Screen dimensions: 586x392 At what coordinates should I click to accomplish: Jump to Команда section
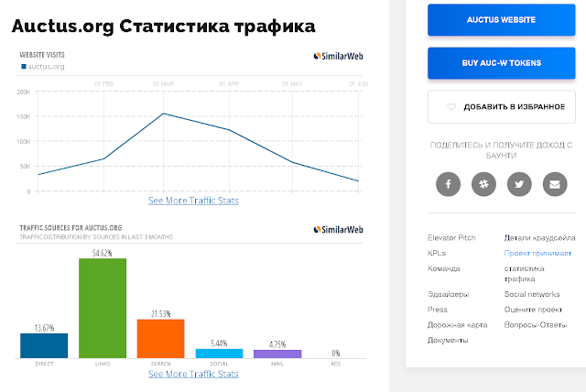click(443, 268)
